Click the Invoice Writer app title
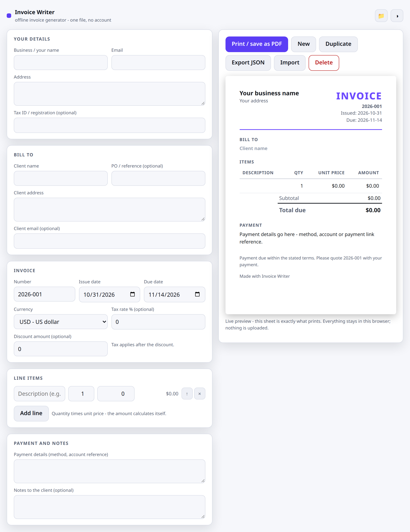410x532 pixels. click(x=35, y=12)
